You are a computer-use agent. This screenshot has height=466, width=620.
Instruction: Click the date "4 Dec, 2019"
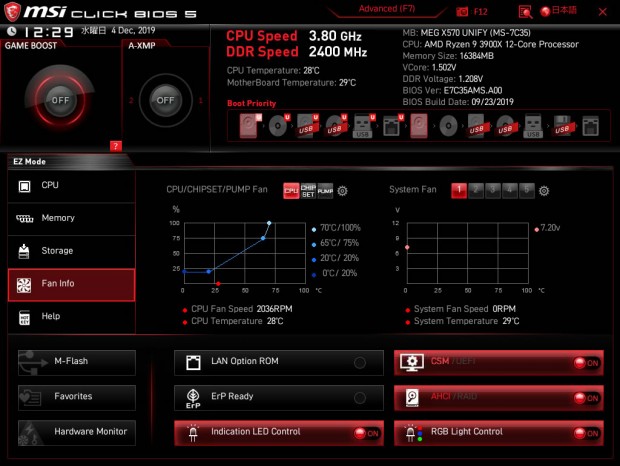(133, 30)
